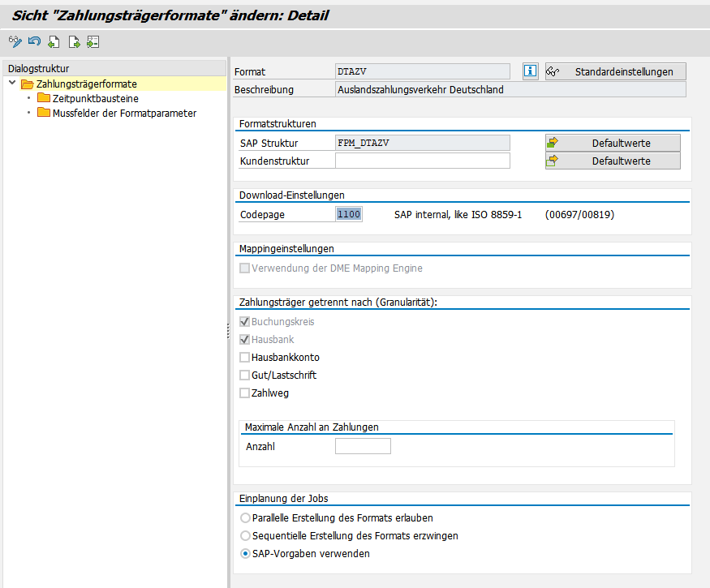Go to previous entry icon
Screen dimensions: 710x588
54,41
